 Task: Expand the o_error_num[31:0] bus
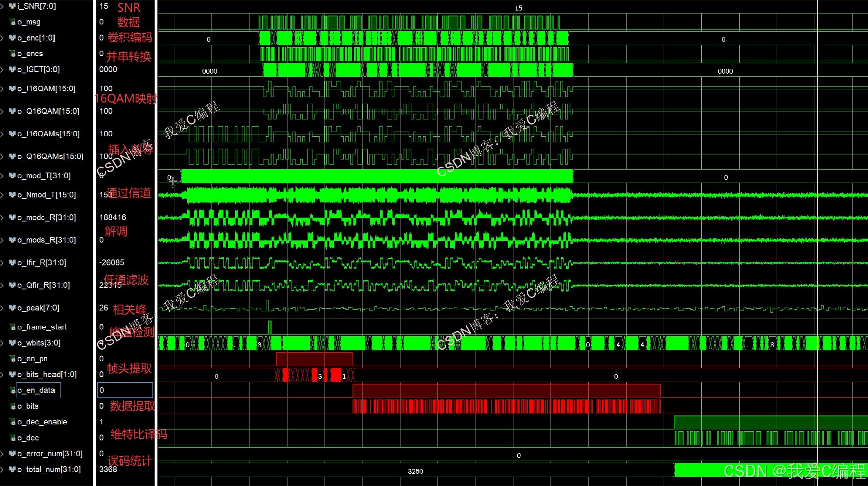pyautogui.click(x=3, y=454)
